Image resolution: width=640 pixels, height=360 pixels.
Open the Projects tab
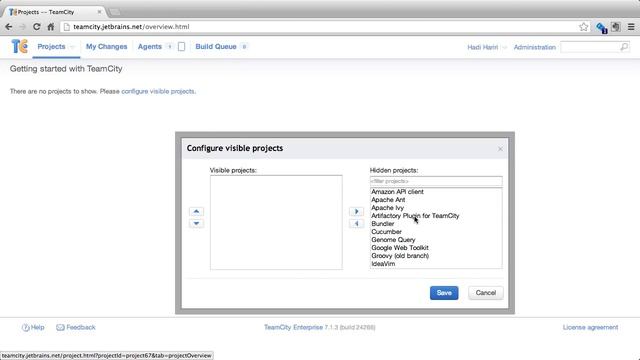(x=51, y=47)
